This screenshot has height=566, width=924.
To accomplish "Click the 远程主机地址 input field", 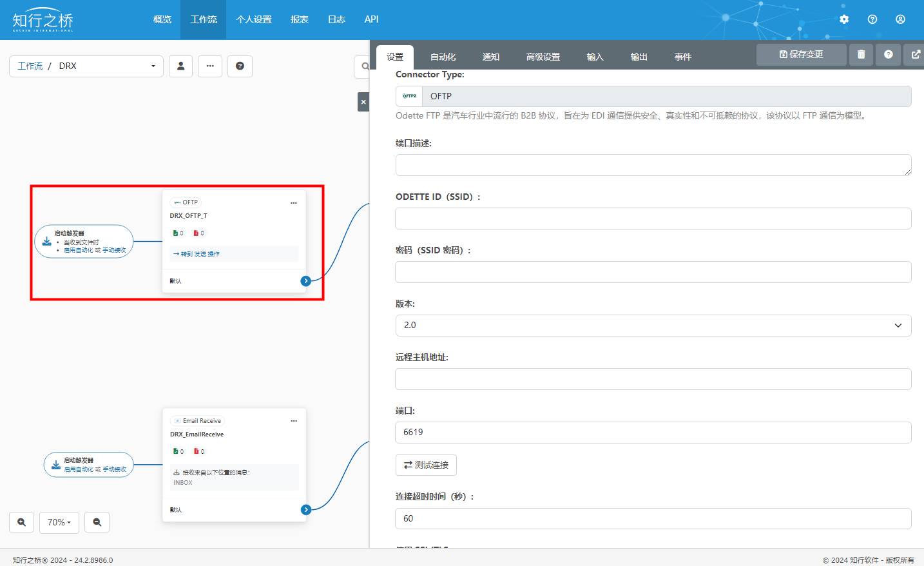I will 653,379.
